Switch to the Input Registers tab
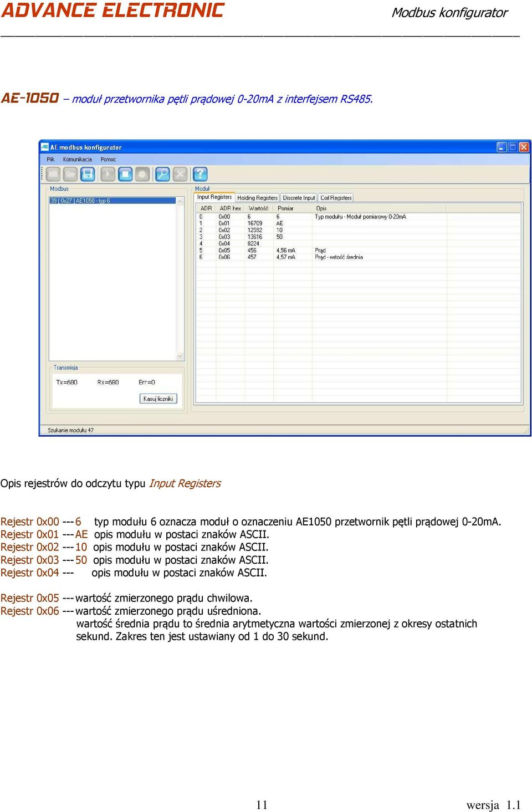Viewport: 532px width, 812px height. click(x=214, y=197)
